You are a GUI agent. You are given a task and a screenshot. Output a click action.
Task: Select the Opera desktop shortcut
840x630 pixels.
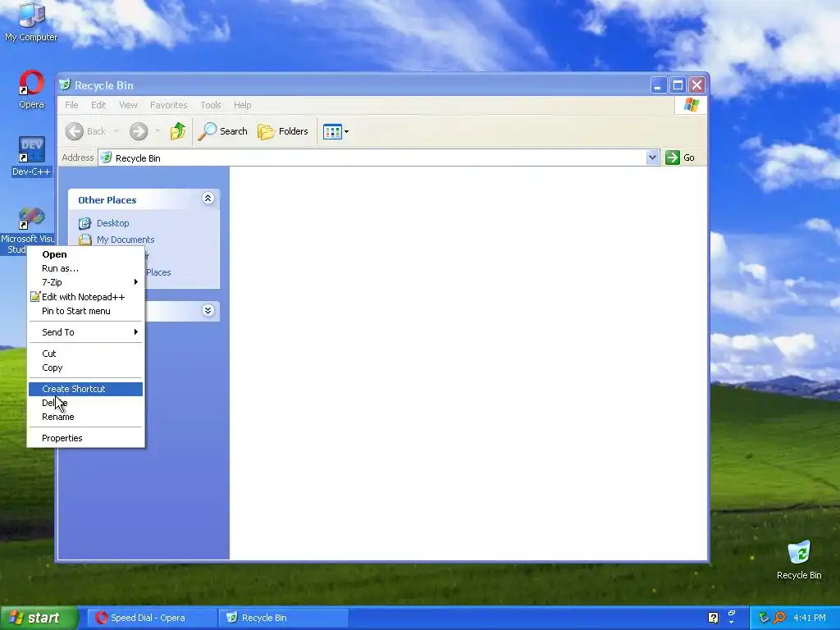pos(31,90)
